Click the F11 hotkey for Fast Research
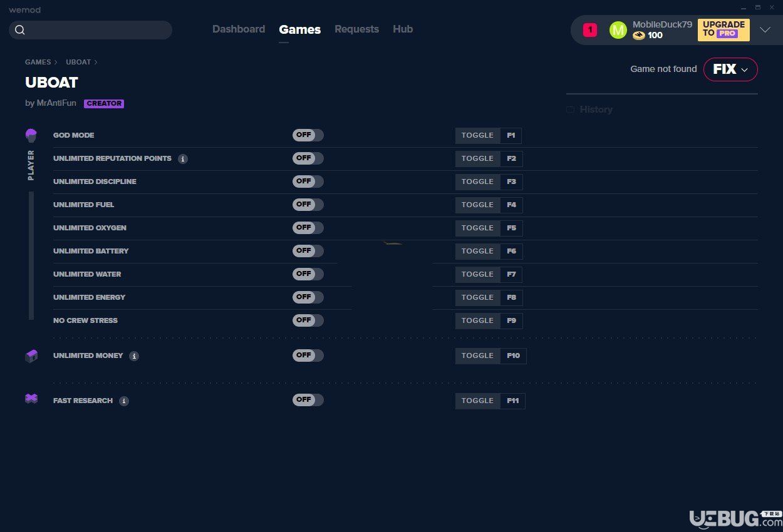 point(513,401)
